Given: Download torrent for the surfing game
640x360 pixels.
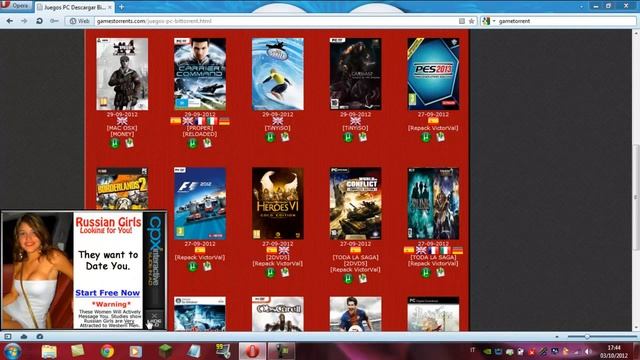Looking at the screenshot, I should click(270, 137).
